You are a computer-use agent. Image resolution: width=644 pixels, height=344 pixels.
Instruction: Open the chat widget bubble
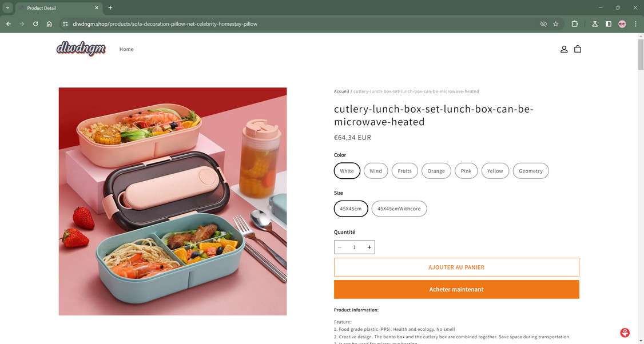point(625,333)
